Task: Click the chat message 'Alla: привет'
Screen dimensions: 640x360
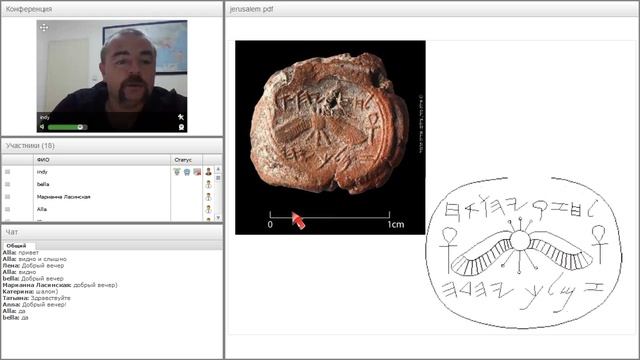Action: click(20, 253)
